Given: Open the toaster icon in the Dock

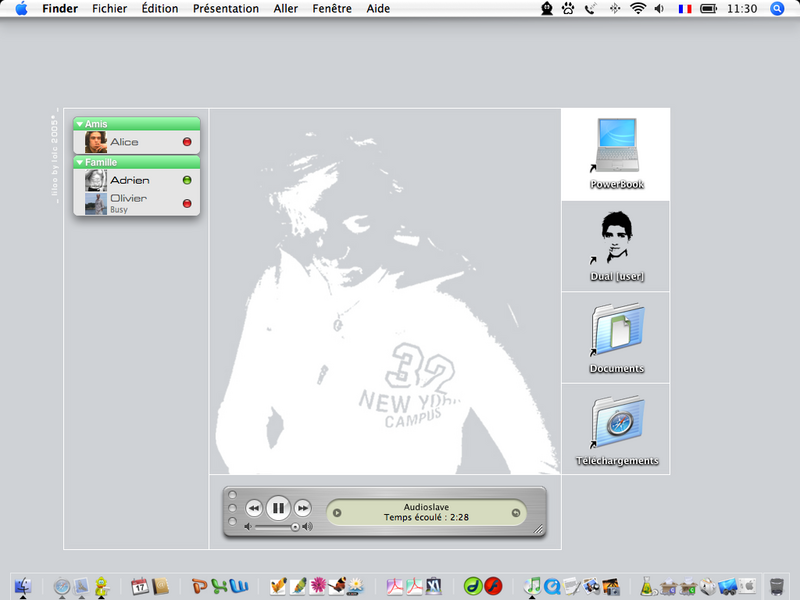Looking at the screenshot, I should click(x=708, y=586).
